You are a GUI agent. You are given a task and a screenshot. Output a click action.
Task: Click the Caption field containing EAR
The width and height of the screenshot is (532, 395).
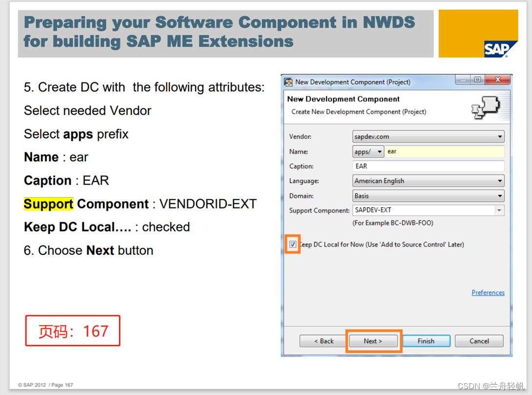tap(428, 166)
